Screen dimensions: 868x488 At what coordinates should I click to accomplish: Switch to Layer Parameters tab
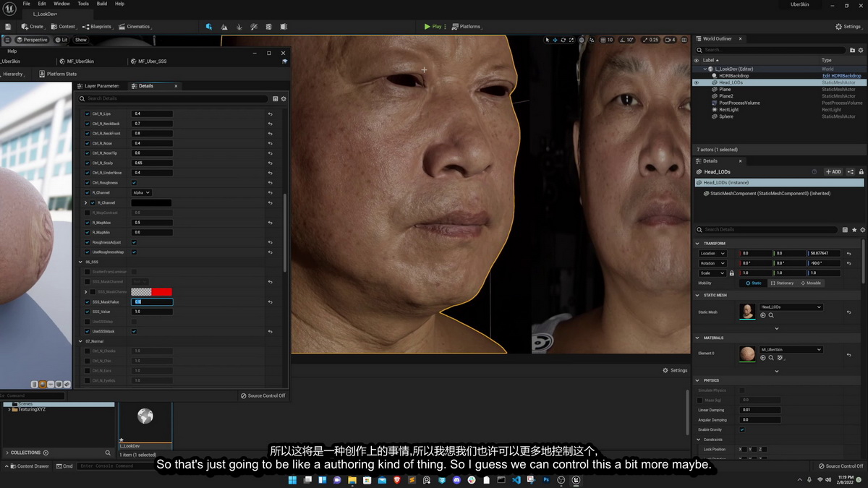coord(99,86)
